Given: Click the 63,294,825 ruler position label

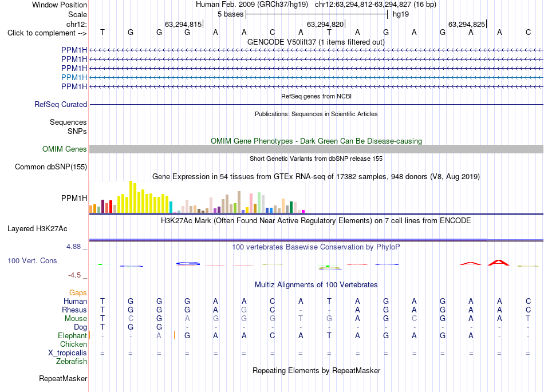Looking at the screenshot, I should point(467,24).
